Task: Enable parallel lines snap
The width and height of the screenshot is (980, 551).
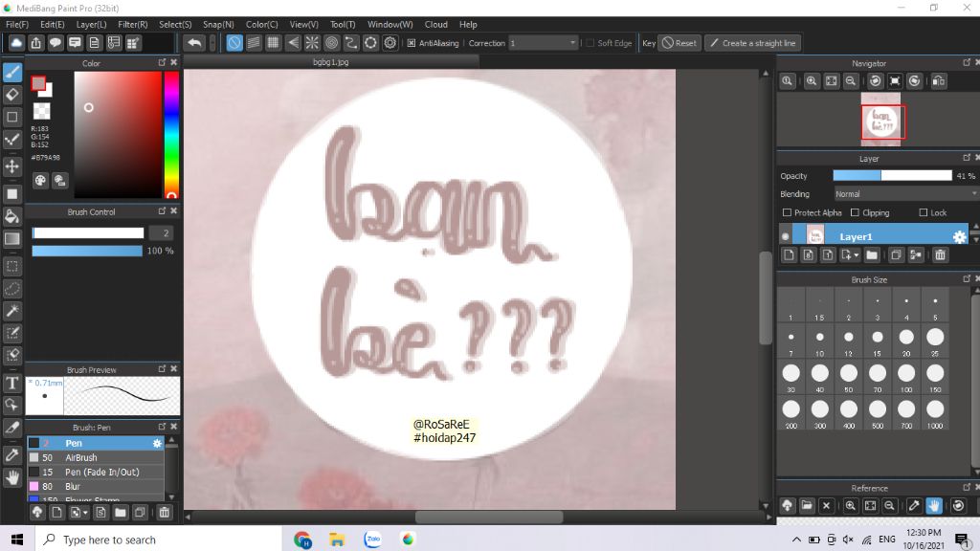Action: pos(254,43)
